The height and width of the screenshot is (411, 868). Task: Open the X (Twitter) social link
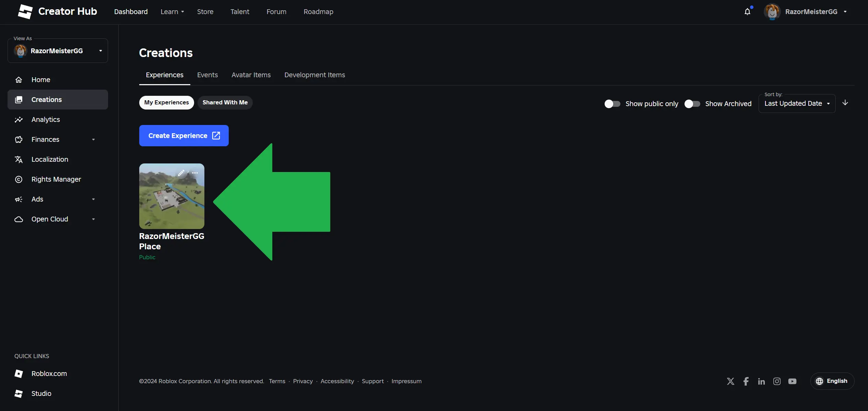click(730, 381)
